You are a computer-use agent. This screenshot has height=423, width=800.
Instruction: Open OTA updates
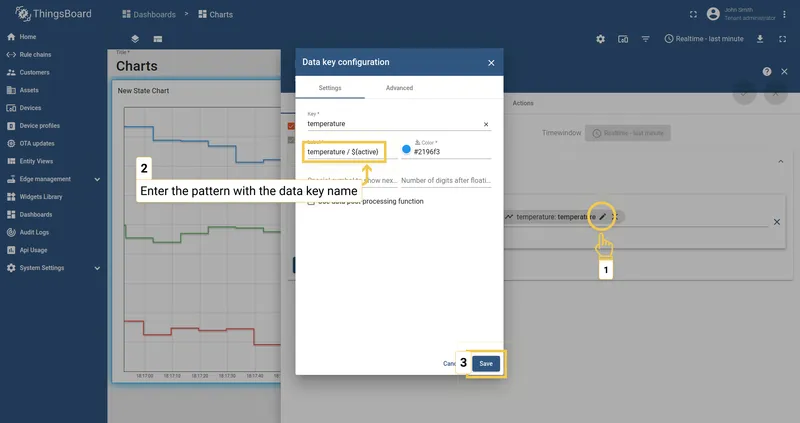(37, 143)
